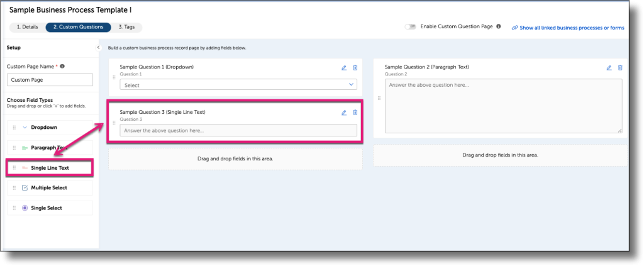
Task: Click the Single Line Text red line icon
Action: pyautogui.click(x=25, y=168)
